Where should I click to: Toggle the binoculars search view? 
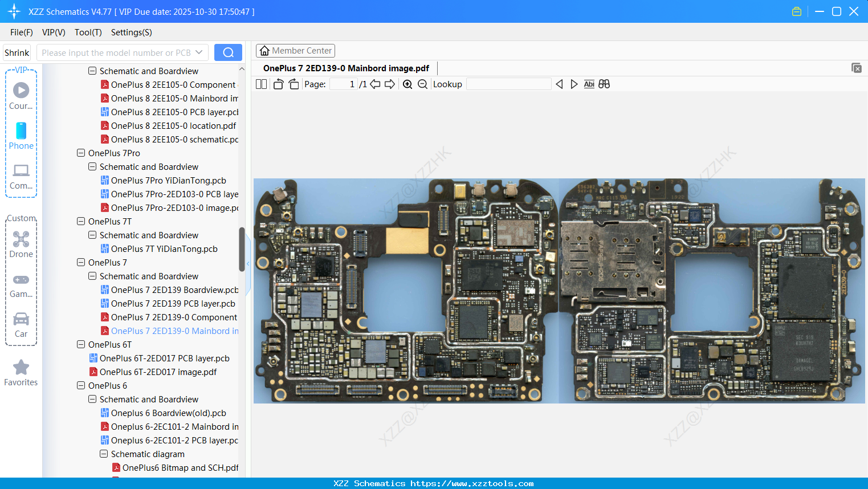point(604,84)
